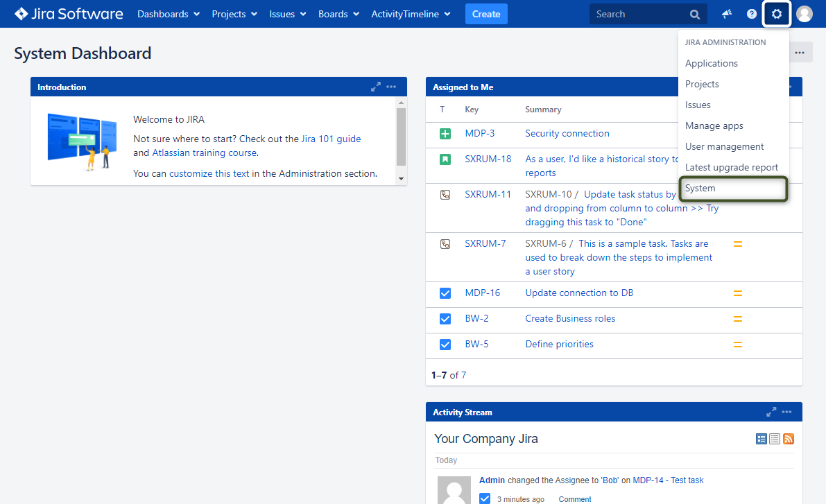Click the Introduction gadget scrollbar thumb
The height and width of the screenshot is (504, 826).
[x=402, y=137]
